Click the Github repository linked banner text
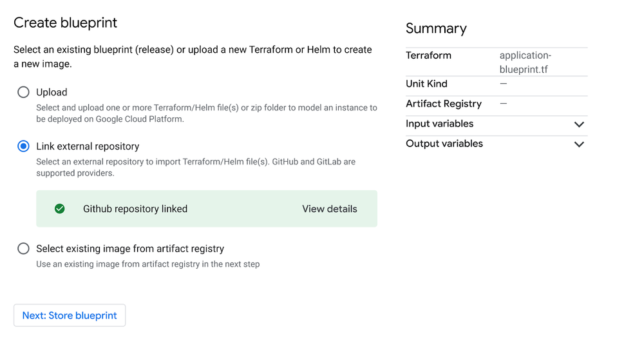Screen dimensions: 644x363 [135, 209]
